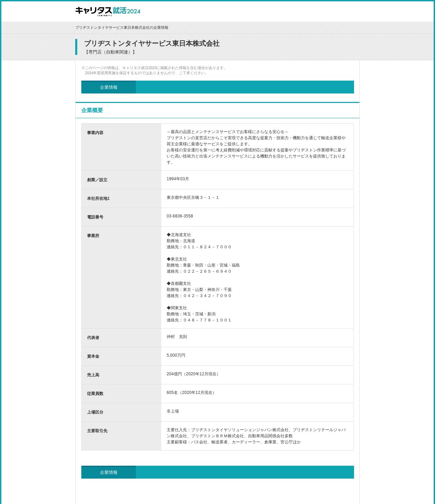Click the sales value 204億円（2020年12月現在）
Screen dimensions: 435x504
point(193,374)
